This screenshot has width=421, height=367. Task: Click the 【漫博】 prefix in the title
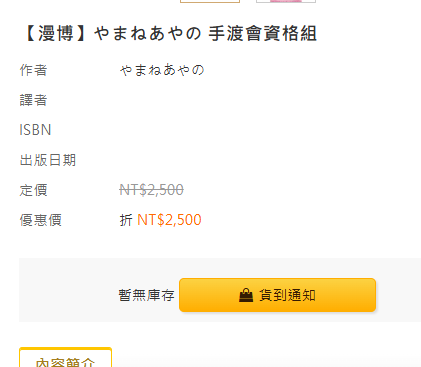tap(55, 34)
